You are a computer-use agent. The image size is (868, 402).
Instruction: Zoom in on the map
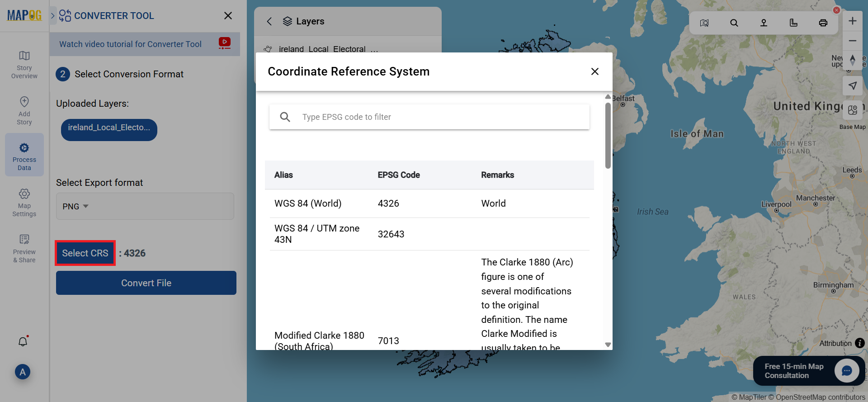pyautogui.click(x=852, y=21)
